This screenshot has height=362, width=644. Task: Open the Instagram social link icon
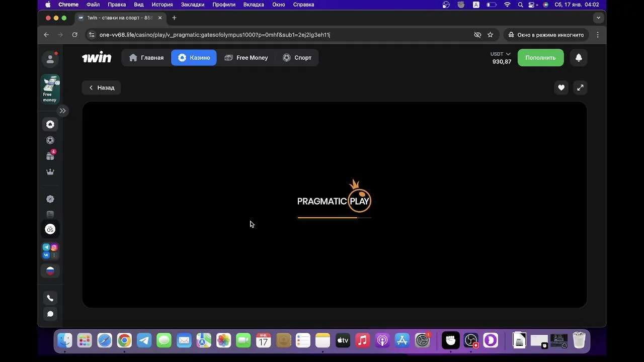[x=54, y=247]
